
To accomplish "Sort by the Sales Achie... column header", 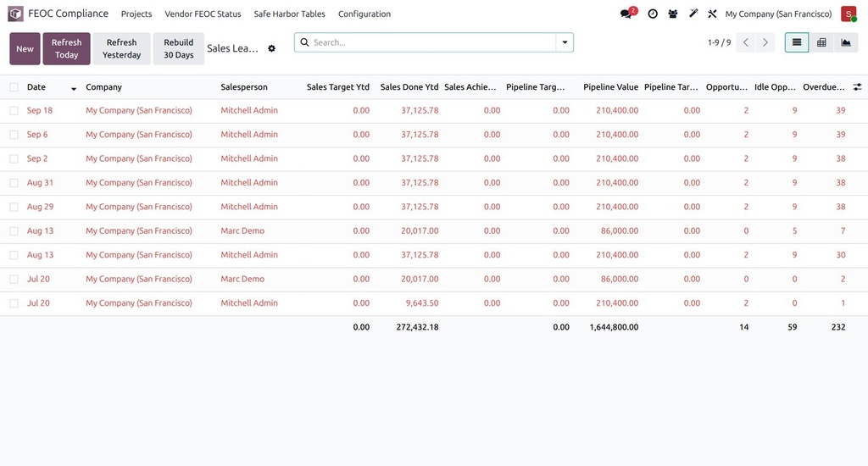I will pos(470,87).
